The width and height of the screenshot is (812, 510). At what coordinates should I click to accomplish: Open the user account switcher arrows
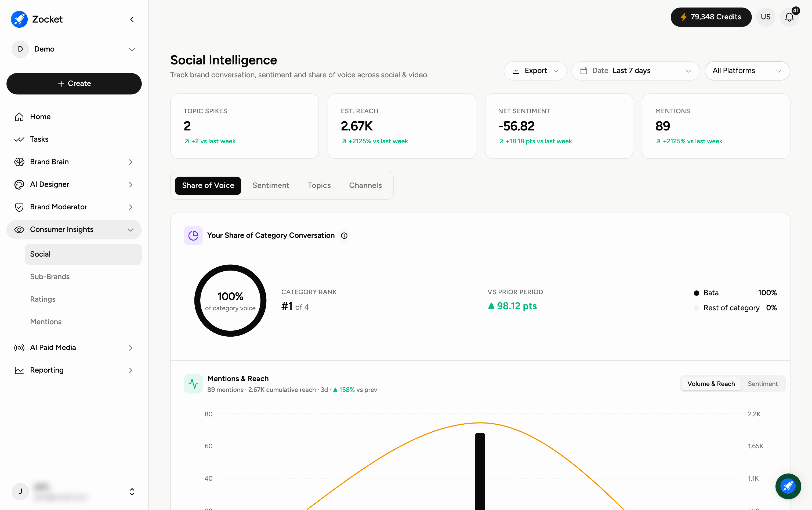coord(132,492)
